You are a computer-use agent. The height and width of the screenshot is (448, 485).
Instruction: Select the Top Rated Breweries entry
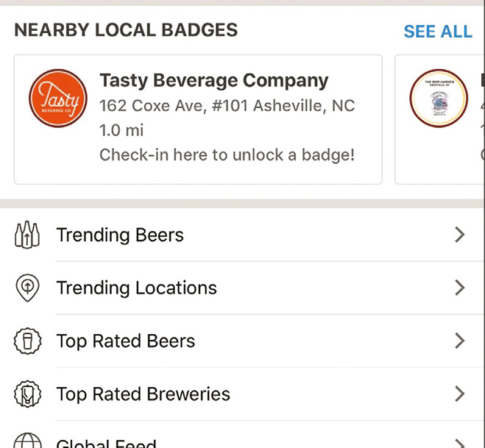click(x=144, y=394)
